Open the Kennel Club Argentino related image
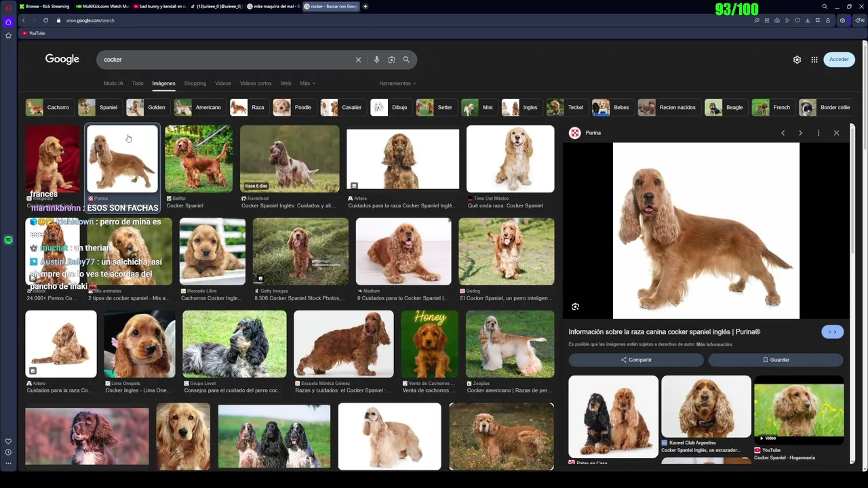The image size is (868, 488). tap(706, 407)
